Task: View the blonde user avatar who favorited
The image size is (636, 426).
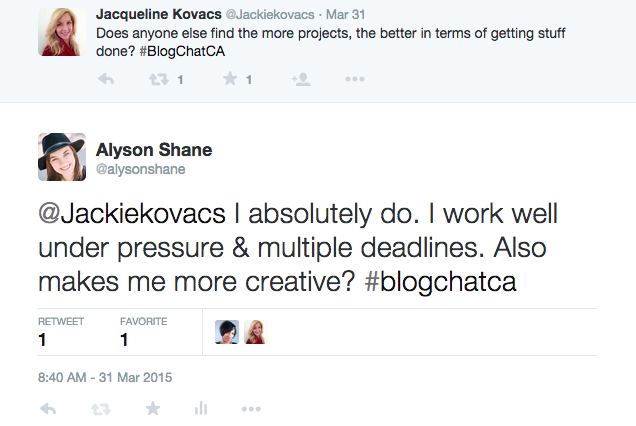Action: coord(256,332)
